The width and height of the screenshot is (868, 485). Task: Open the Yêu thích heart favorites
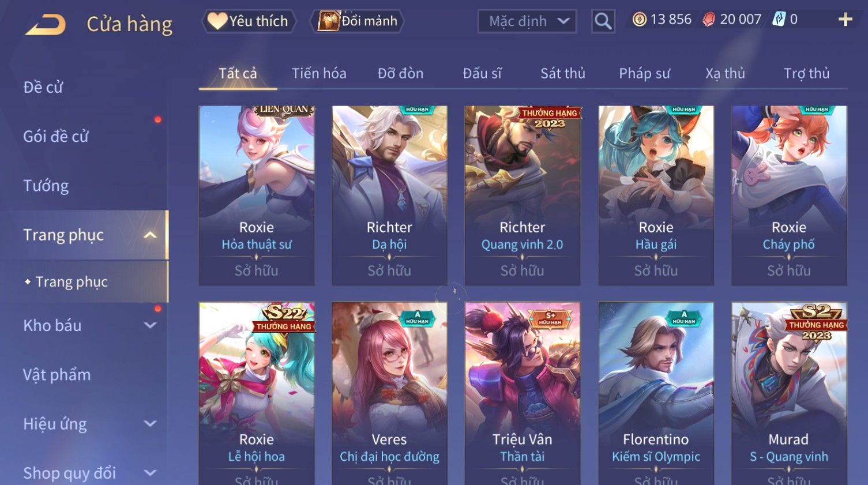pos(249,21)
